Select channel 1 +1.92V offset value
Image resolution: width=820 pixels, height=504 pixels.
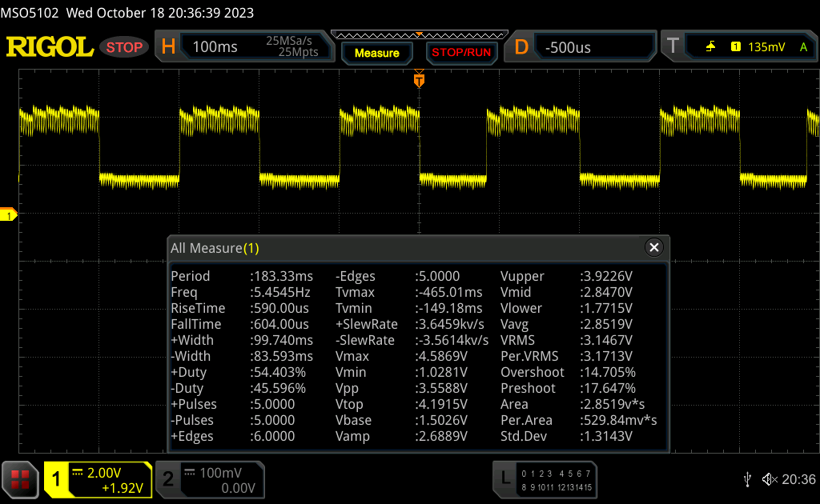pyautogui.click(x=122, y=488)
